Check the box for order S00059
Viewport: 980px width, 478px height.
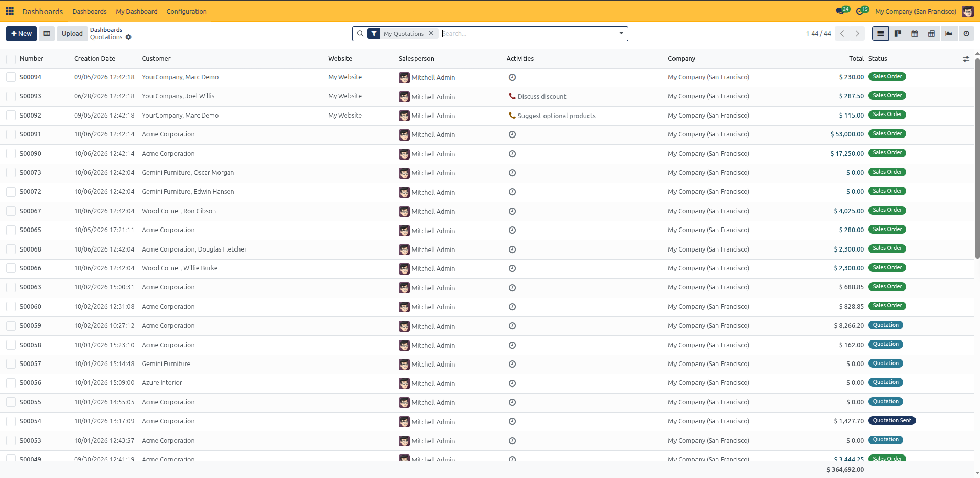[x=11, y=326]
